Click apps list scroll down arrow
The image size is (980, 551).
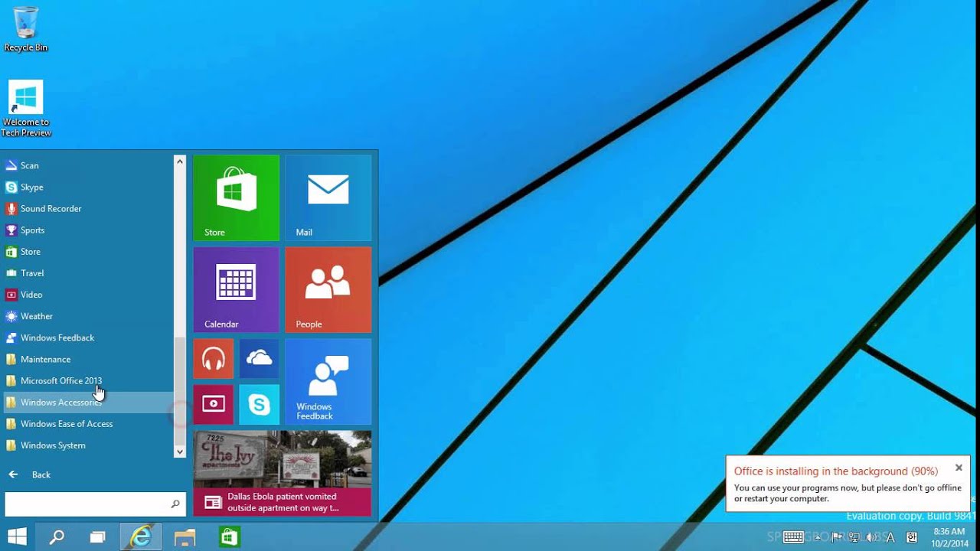point(180,452)
